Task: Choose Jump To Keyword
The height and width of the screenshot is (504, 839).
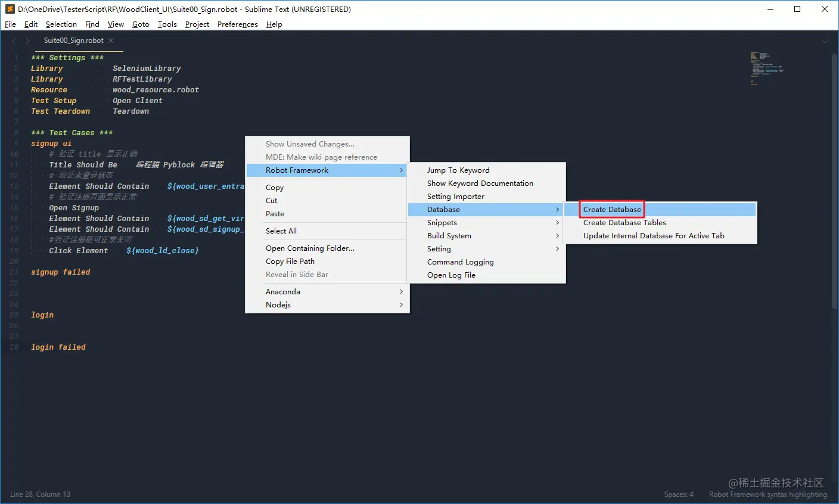Action: 486,170
